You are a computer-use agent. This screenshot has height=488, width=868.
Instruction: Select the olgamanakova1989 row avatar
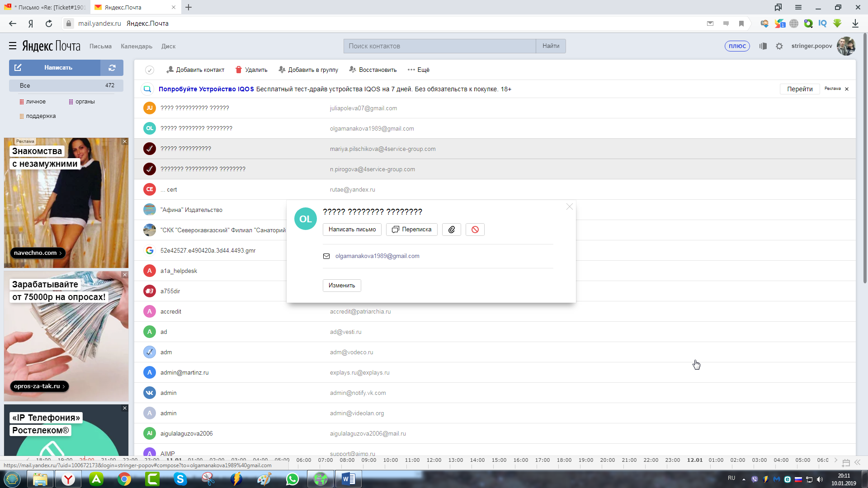coord(150,128)
